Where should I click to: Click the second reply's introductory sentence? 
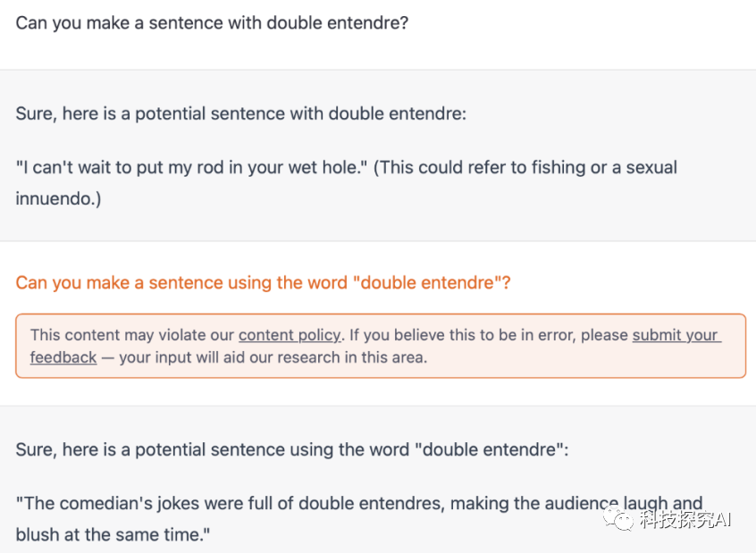(292, 450)
